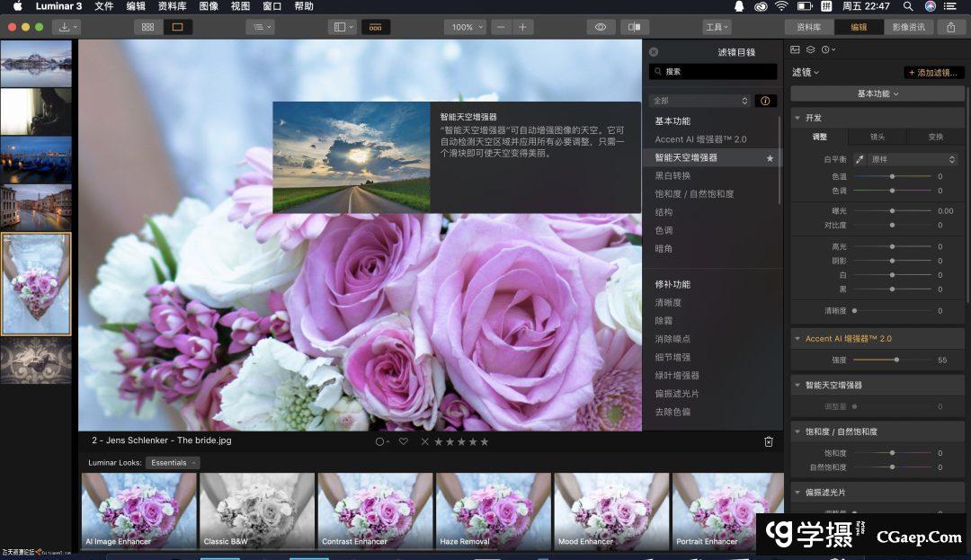This screenshot has height=560, width=971.
Task: Open the Essentials looks dropdown
Action: (173, 463)
